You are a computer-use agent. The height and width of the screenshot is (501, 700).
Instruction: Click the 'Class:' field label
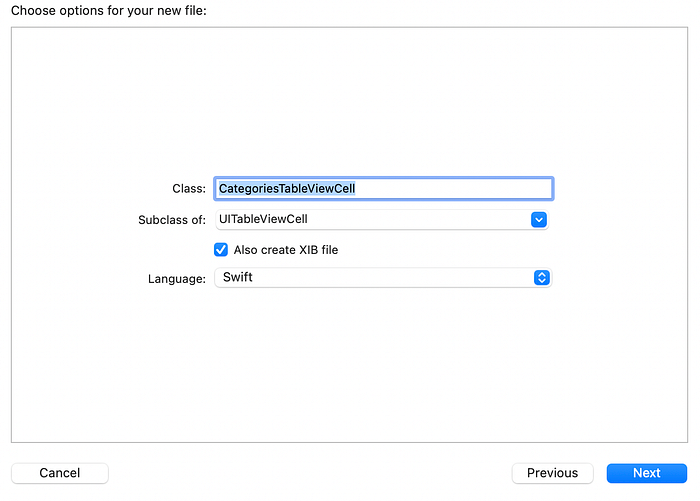tap(189, 188)
